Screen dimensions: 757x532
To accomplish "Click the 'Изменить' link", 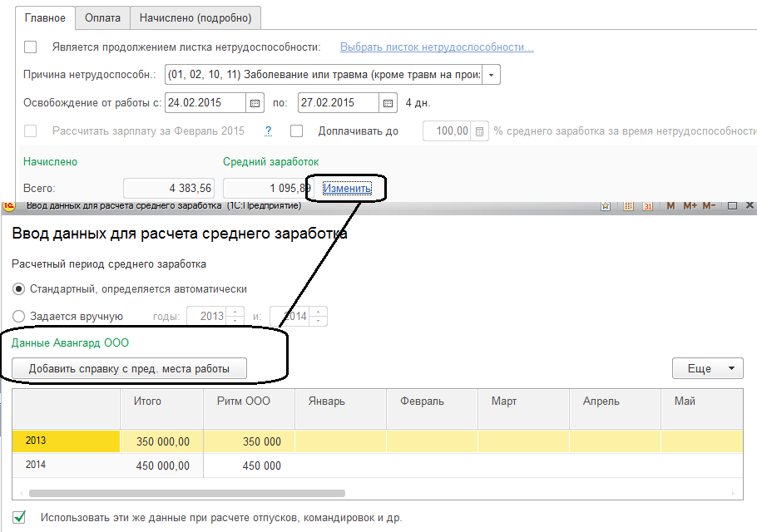I will [347, 188].
